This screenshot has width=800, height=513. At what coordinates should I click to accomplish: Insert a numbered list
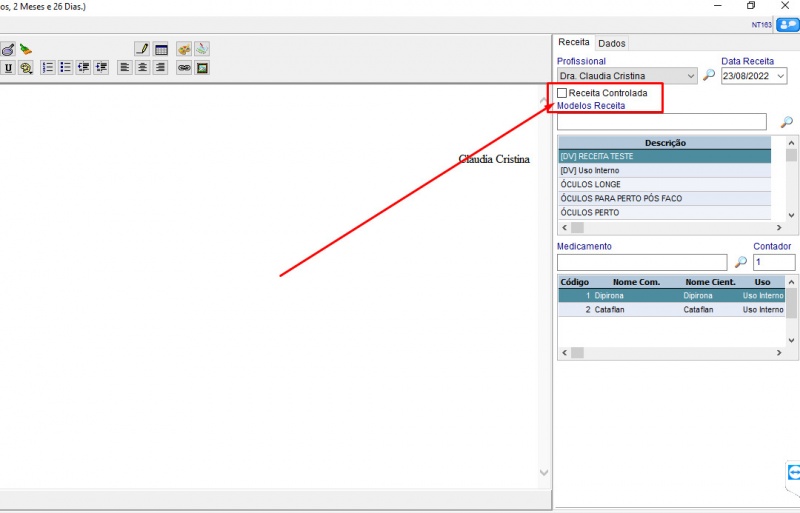pyautogui.click(x=47, y=68)
